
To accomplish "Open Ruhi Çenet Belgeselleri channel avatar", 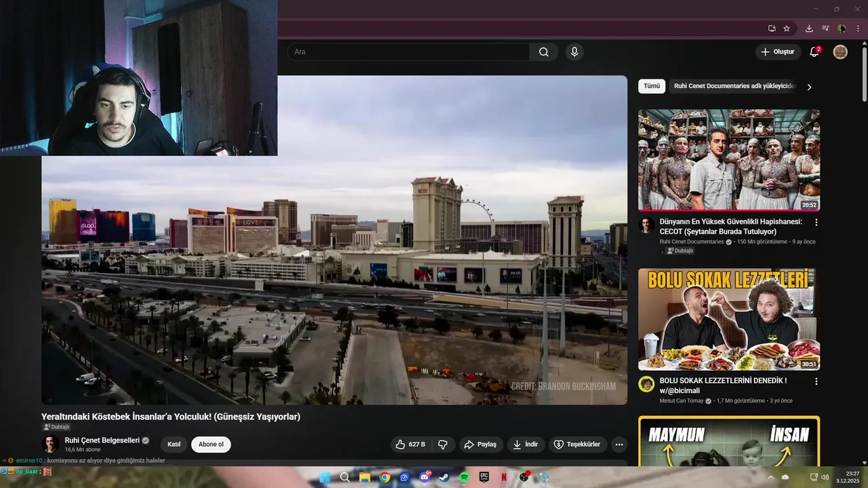I will pyautogui.click(x=50, y=444).
